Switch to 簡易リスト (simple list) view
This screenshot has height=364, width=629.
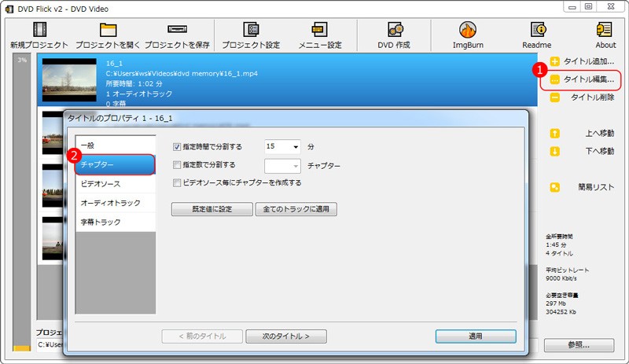582,187
